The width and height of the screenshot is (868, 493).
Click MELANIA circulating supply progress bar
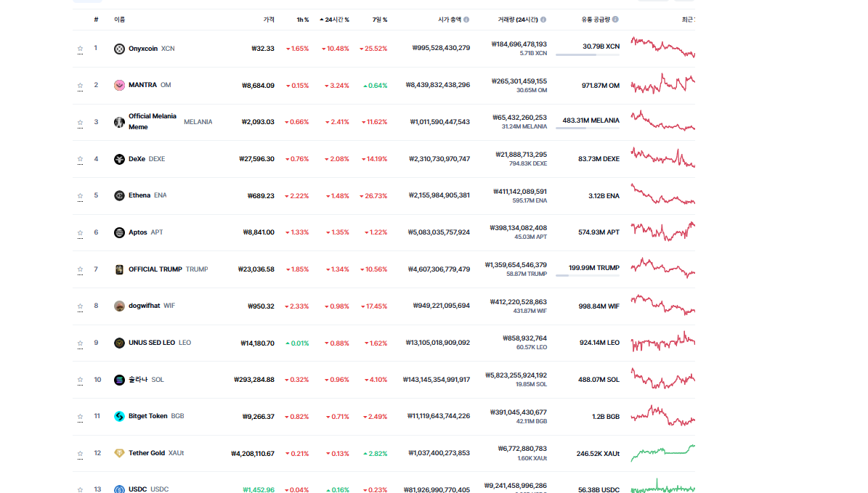tap(588, 129)
